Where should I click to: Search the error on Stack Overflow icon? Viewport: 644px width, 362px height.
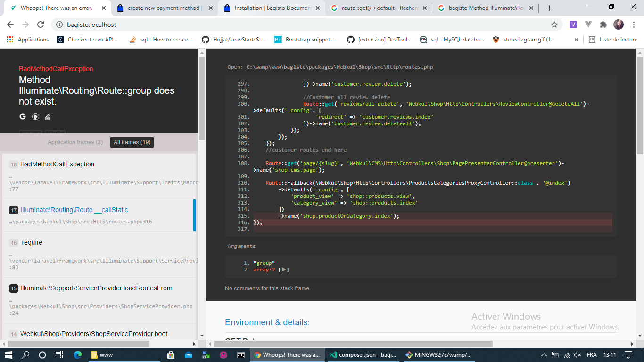point(48,116)
